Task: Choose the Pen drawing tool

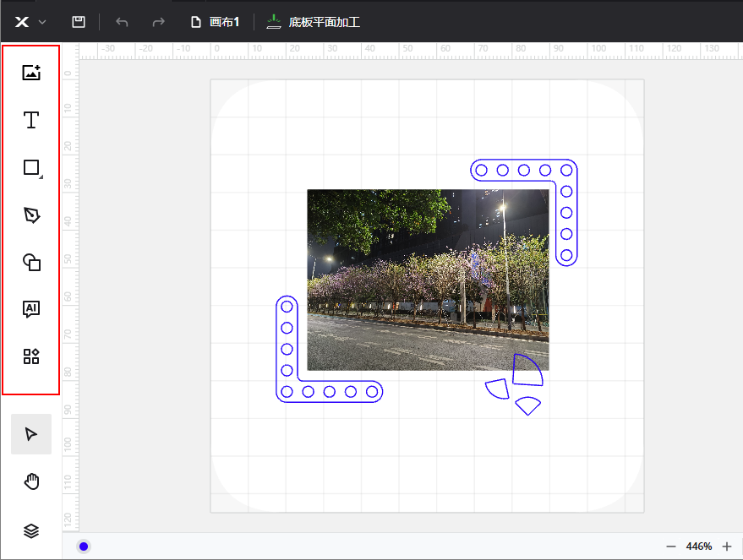Action: pyautogui.click(x=31, y=215)
